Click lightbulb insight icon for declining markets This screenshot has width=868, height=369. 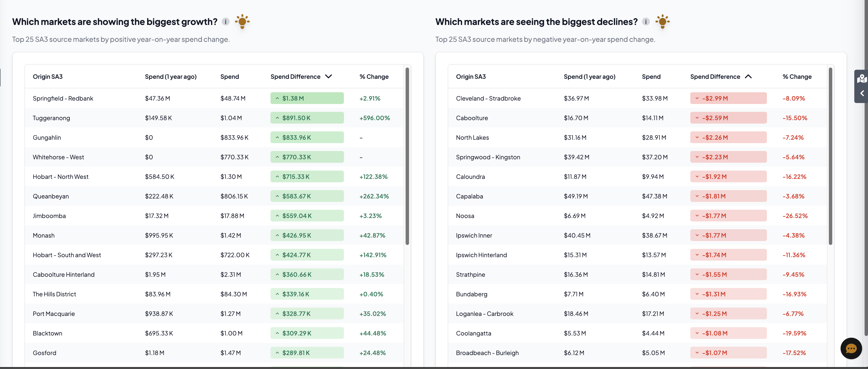coord(662,22)
